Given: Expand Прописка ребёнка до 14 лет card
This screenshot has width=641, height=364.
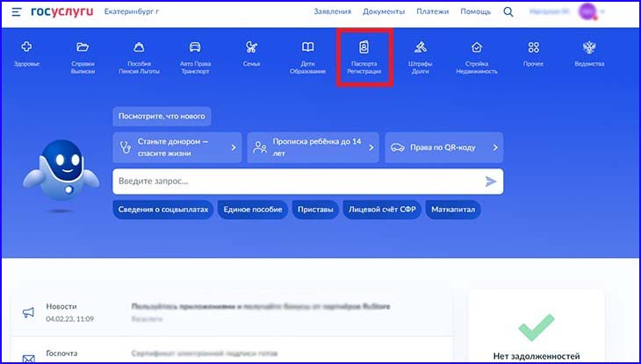Looking at the screenshot, I should (313, 148).
